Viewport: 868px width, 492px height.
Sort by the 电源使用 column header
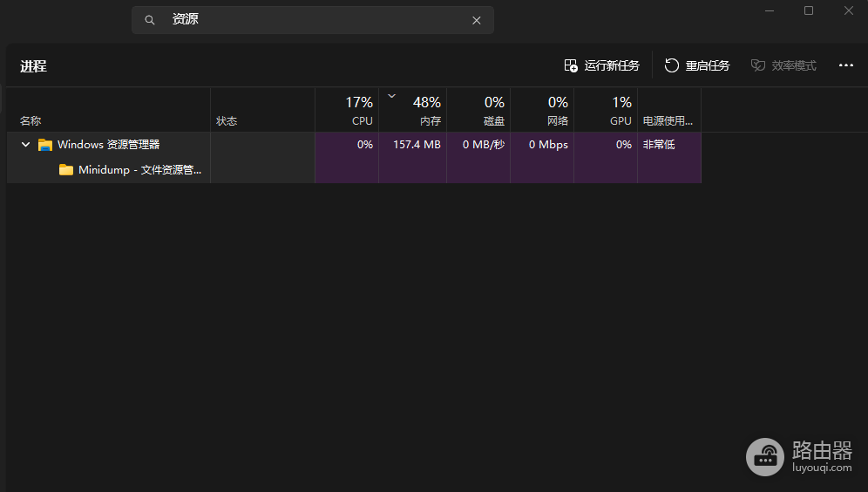coord(669,110)
